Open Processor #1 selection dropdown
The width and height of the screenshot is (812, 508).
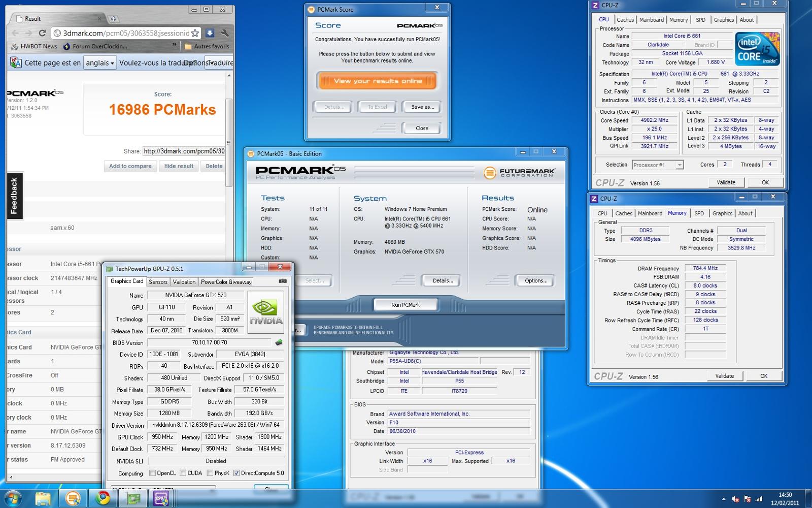click(658, 165)
